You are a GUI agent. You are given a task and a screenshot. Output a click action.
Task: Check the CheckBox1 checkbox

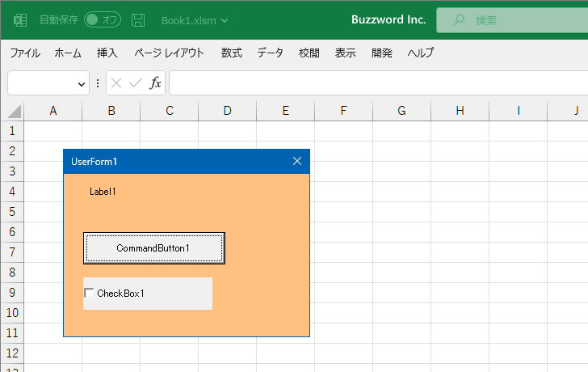click(89, 294)
